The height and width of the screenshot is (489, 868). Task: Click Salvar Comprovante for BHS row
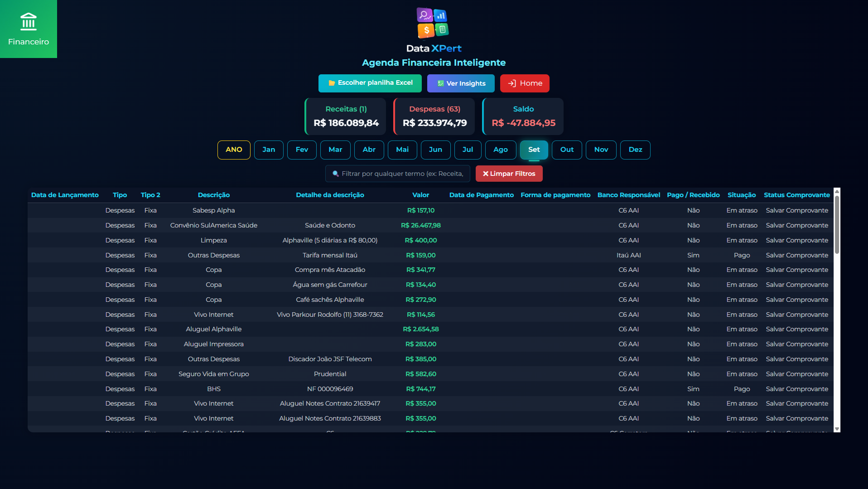pyautogui.click(x=797, y=389)
